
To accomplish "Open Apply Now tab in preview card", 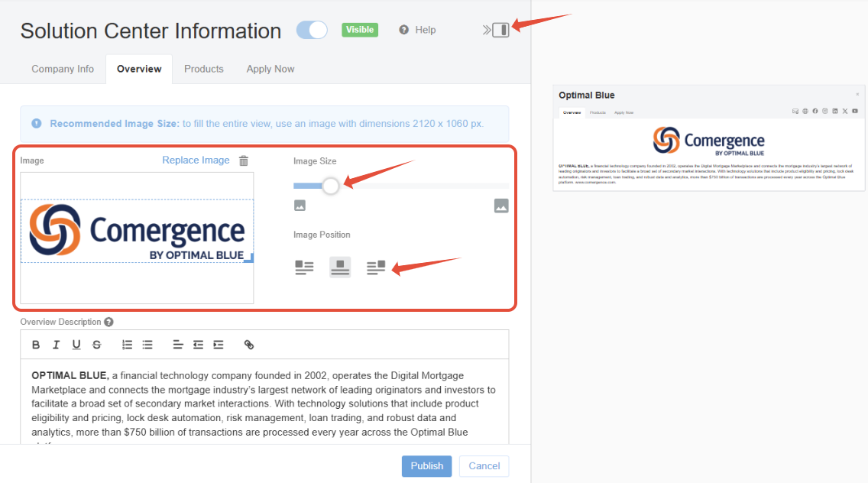I will pyautogui.click(x=623, y=112).
